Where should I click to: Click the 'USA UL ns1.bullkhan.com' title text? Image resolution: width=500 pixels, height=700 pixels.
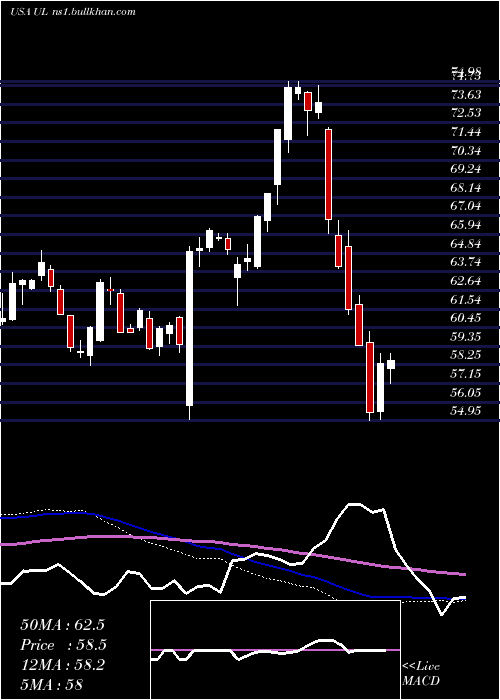point(73,12)
